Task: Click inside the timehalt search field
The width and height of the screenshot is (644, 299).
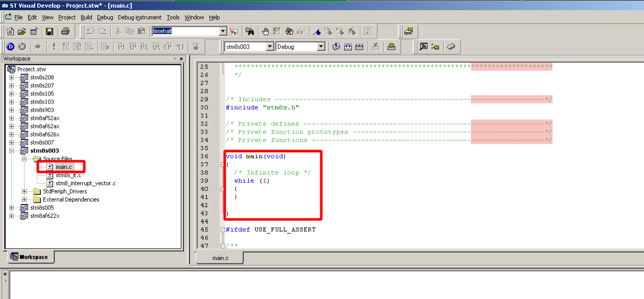Action: pyautogui.click(x=189, y=31)
